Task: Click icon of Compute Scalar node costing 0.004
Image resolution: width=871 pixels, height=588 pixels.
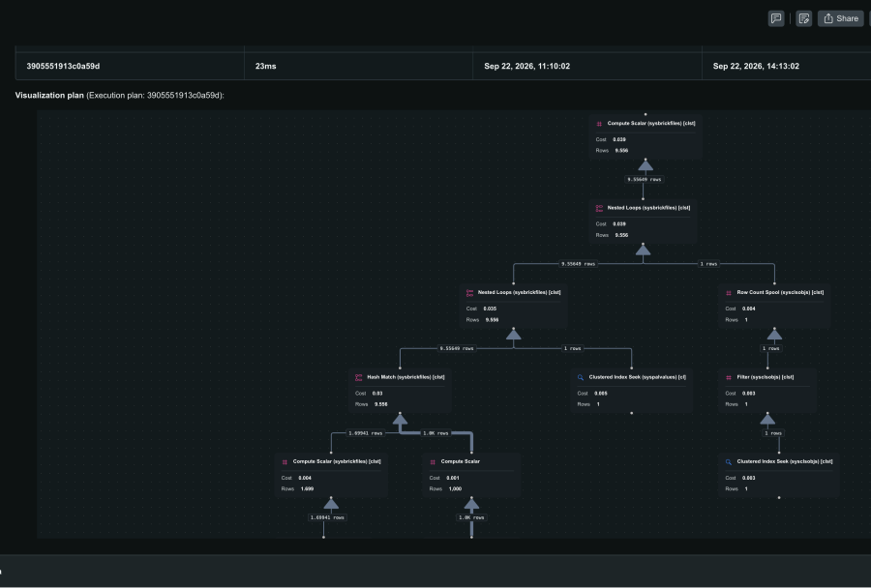Action: tap(285, 462)
